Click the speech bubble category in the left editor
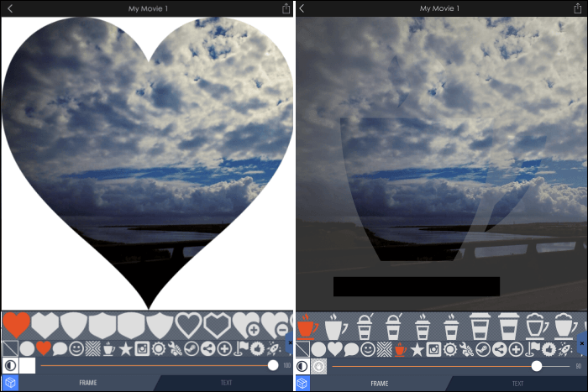 (60, 348)
